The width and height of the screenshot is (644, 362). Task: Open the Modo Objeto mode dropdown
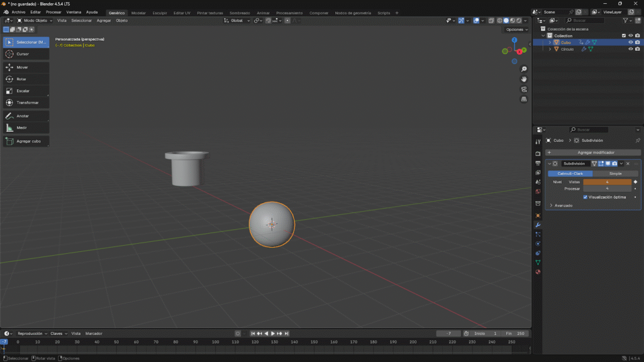pos(35,20)
